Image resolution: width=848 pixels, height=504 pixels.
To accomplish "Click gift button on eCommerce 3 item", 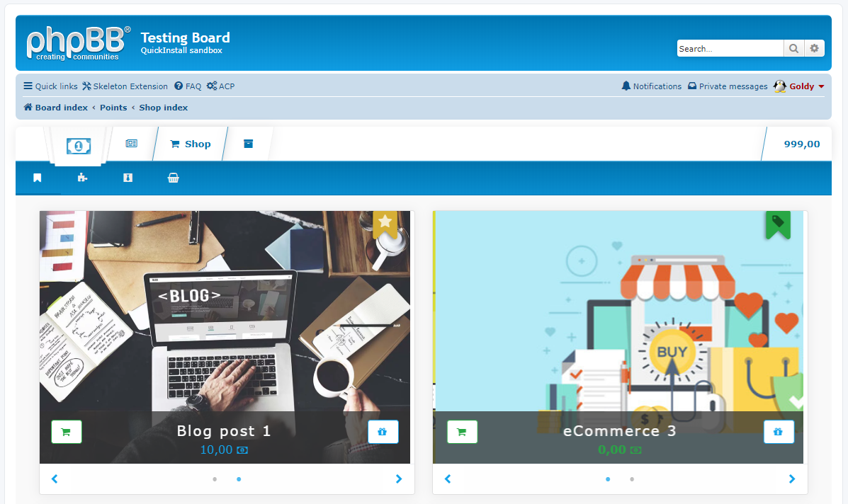I will [x=779, y=432].
